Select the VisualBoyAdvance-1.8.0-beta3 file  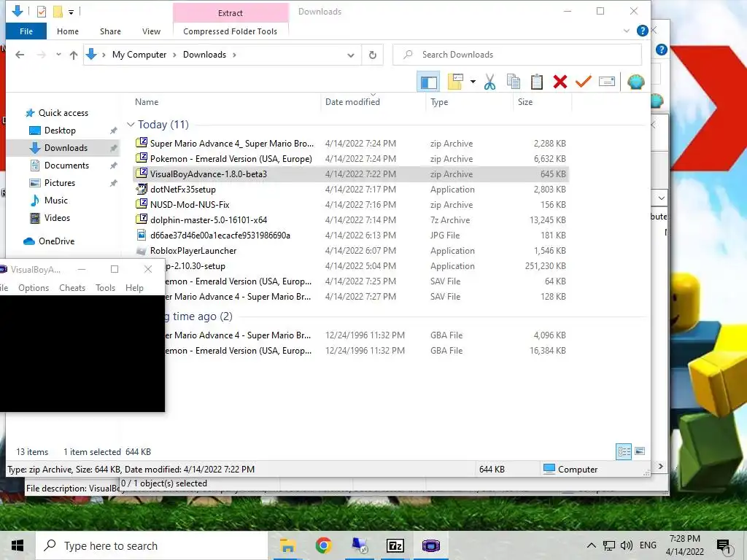click(351, 174)
